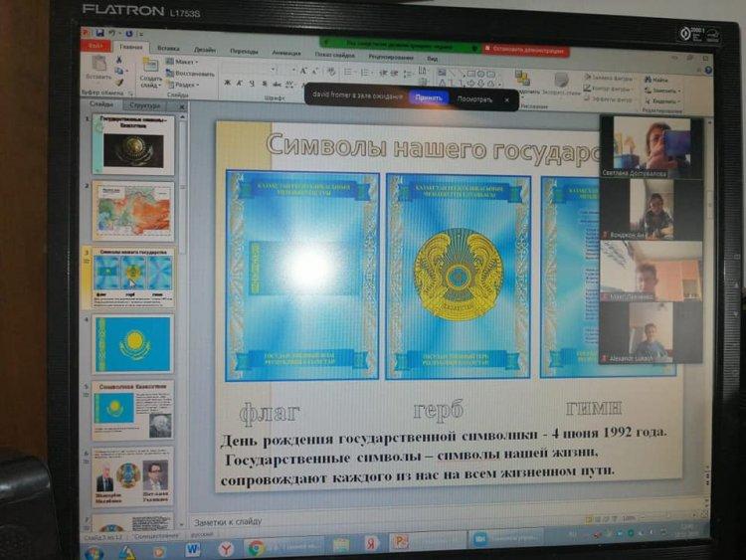Open the Zoom window in the taskbar
The height and width of the screenshot is (560, 746).
(x=505, y=538)
